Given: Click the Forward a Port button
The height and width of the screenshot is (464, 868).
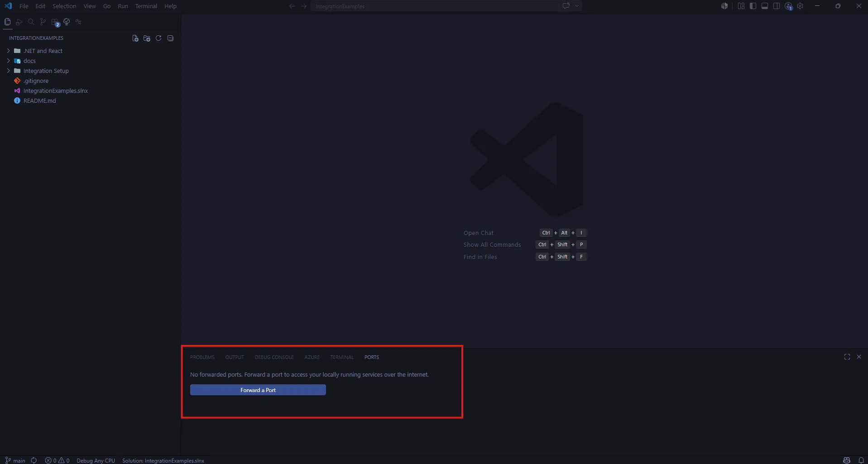Looking at the screenshot, I should tap(258, 390).
